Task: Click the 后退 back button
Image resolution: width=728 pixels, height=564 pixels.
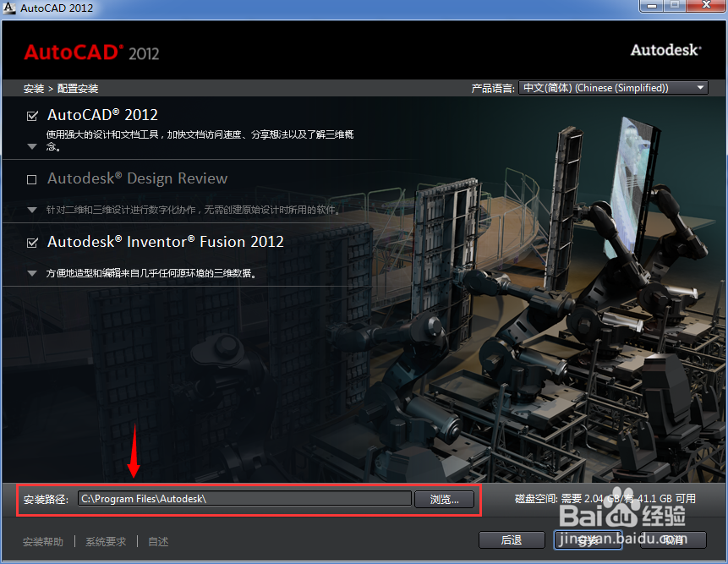Action: [x=512, y=540]
